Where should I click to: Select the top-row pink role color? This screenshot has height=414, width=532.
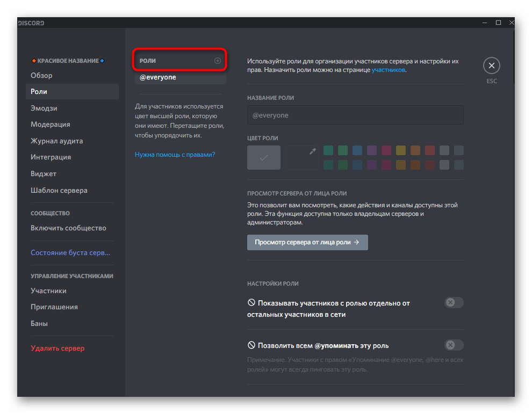[386, 150]
